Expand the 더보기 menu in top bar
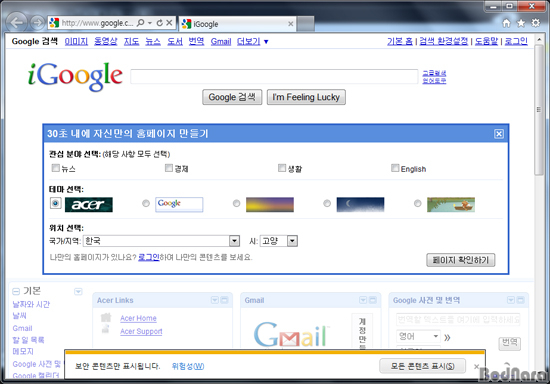The height and width of the screenshot is (384, 550). tap(252, 41)
